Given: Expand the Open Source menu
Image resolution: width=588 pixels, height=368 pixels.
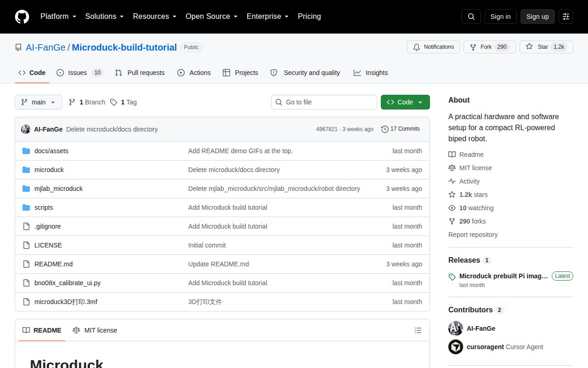Looking at the screenshot, I should pyautogui.click(x=212, y=17).
